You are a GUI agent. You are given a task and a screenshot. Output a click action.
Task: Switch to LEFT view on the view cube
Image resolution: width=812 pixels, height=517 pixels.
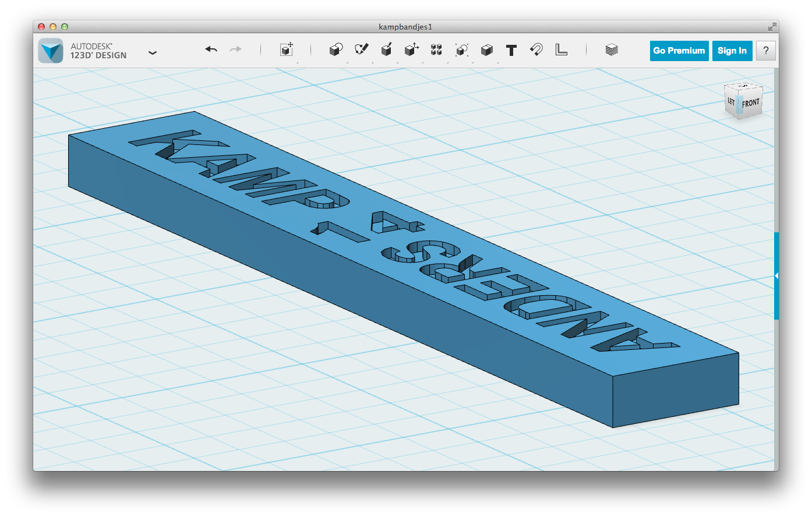(731, 101)
